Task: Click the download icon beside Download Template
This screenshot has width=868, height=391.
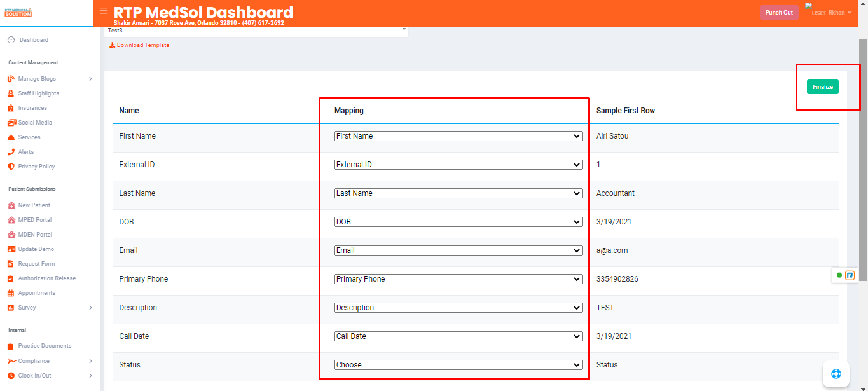Action: [112, 45]
